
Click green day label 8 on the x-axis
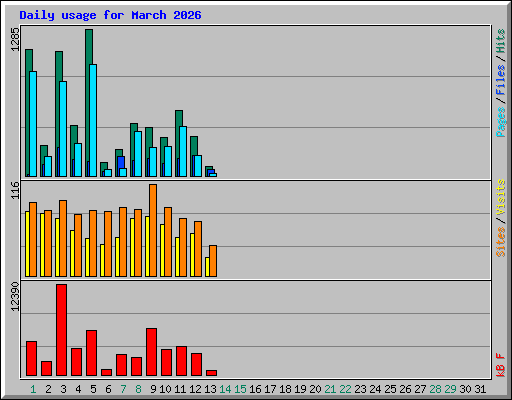click(138, 389)
